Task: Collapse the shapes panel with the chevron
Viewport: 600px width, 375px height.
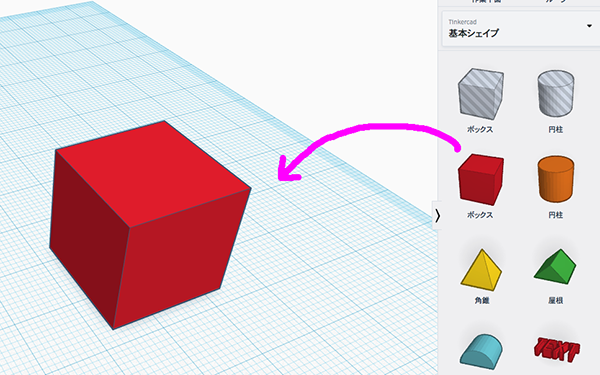Action: click(437, 216)
